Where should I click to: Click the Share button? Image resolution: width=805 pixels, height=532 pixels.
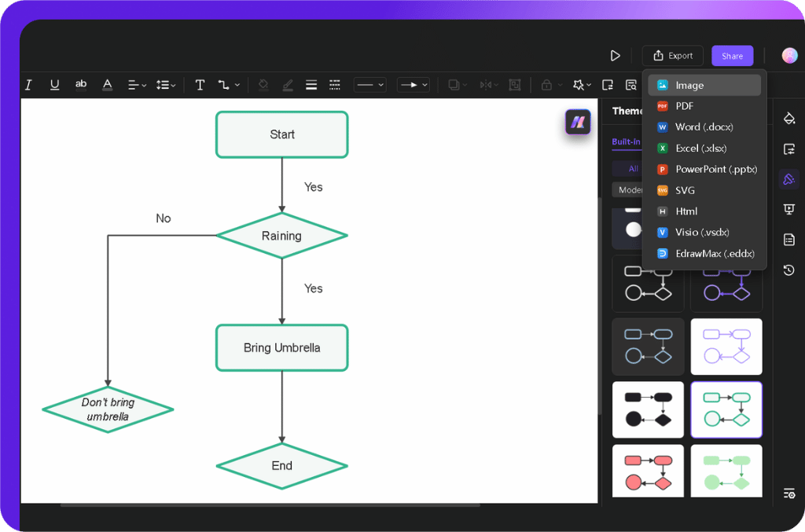pos(732,56)
